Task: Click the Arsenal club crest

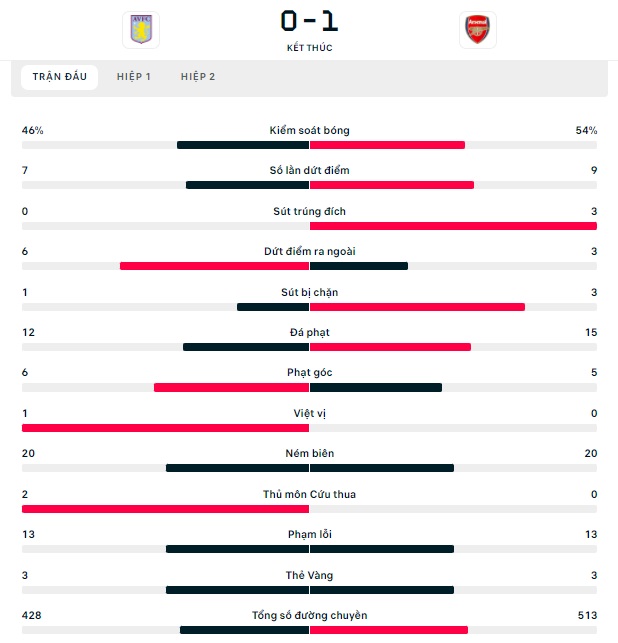Action: 478,30
